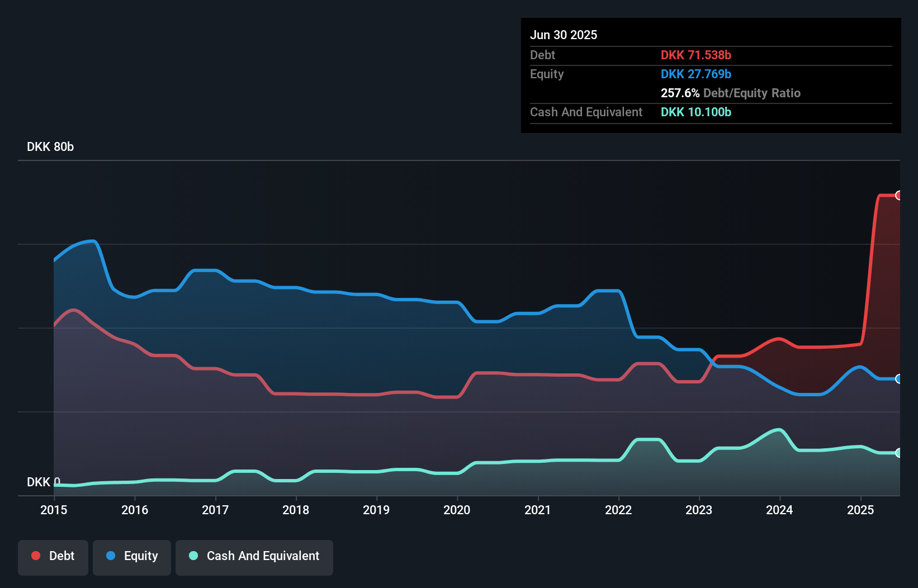Select the Debt endpoint marker on the chart
Screen dimensions: 918x588
(898, 195)
